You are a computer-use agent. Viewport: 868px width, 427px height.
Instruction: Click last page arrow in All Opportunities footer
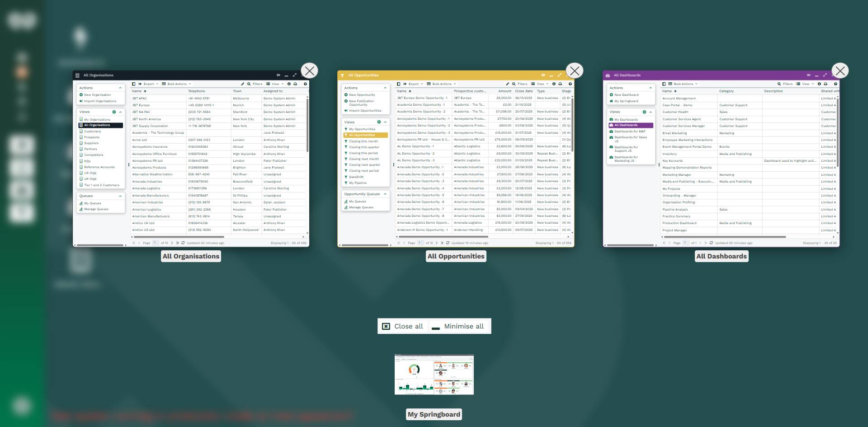tap(442, 243)
